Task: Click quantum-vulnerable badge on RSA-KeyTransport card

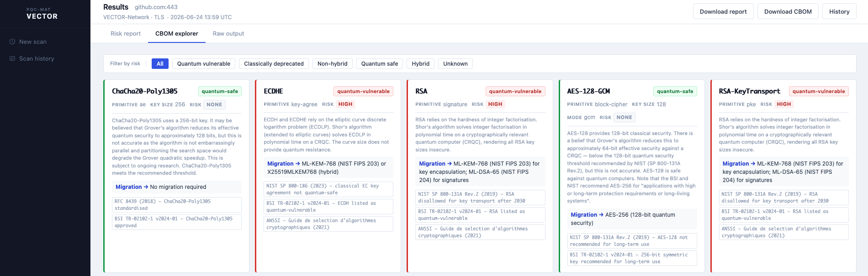Action: click(819, 91)
